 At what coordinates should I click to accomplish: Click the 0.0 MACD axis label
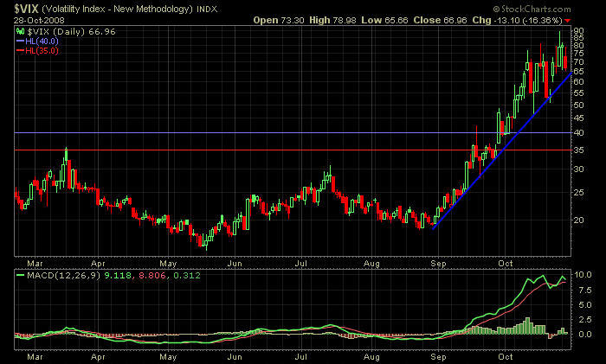point(583,335)
